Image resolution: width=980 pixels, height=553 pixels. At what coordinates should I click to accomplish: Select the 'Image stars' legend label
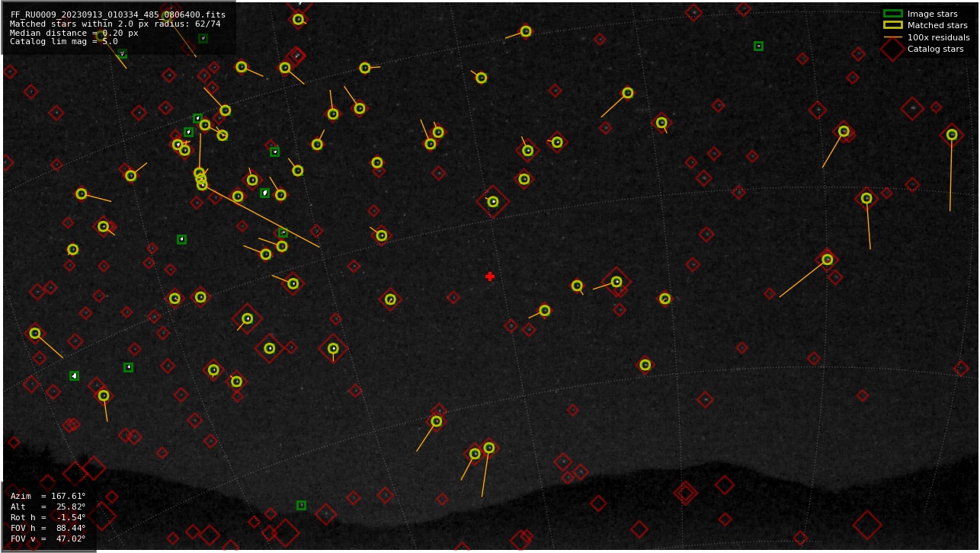(x=932, y=14)
